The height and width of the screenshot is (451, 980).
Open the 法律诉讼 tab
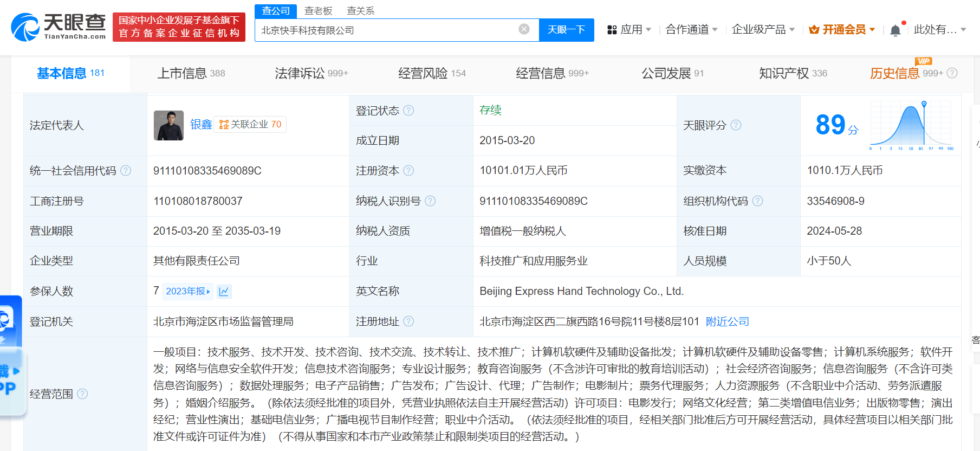[311, 73]
